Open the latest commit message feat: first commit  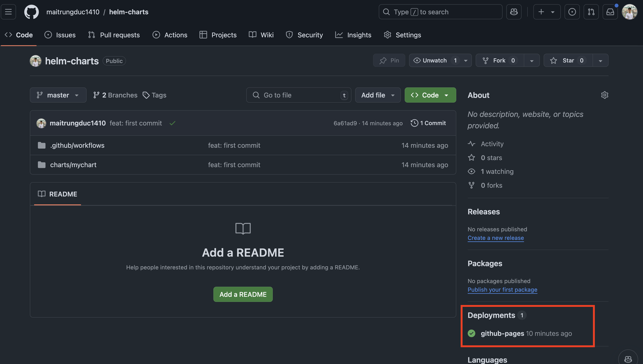click(x=136, y=123)
